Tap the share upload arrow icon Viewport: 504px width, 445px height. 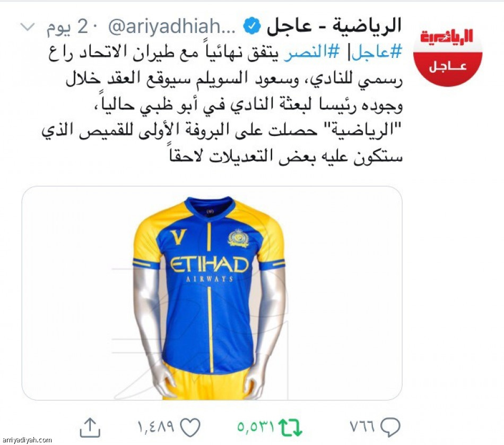[90, 427]
